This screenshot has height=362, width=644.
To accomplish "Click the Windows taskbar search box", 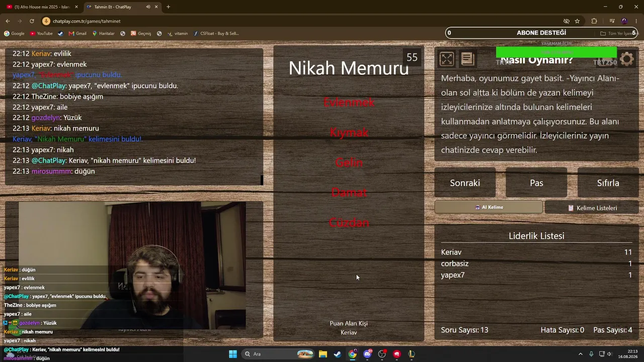I will [x=278, y=354].
